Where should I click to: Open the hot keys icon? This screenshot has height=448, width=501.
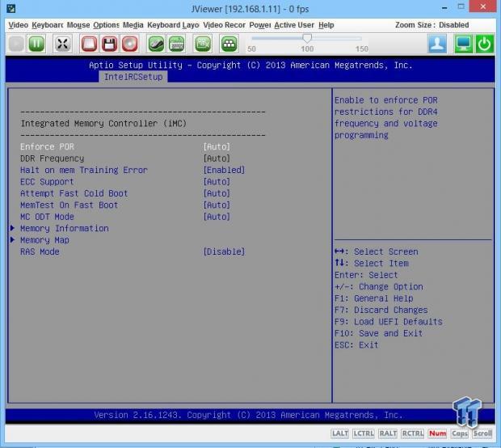point(229,44)
